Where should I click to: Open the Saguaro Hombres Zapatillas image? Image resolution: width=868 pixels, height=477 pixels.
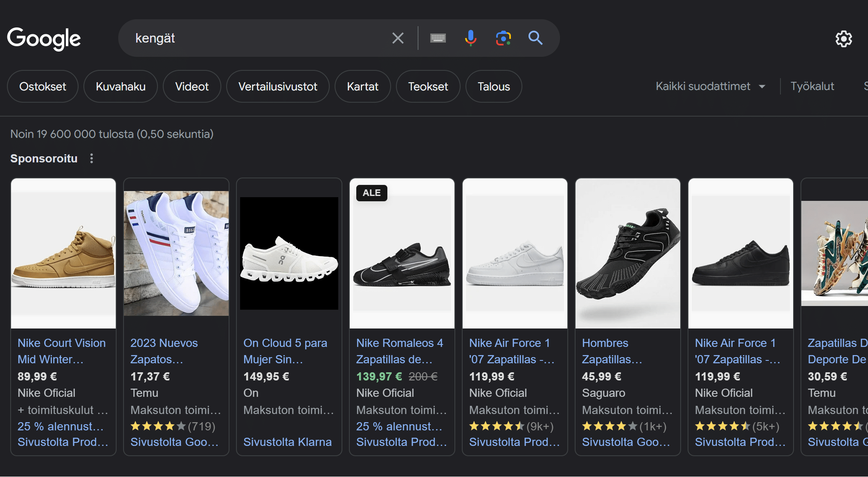[x=628, y=253]
